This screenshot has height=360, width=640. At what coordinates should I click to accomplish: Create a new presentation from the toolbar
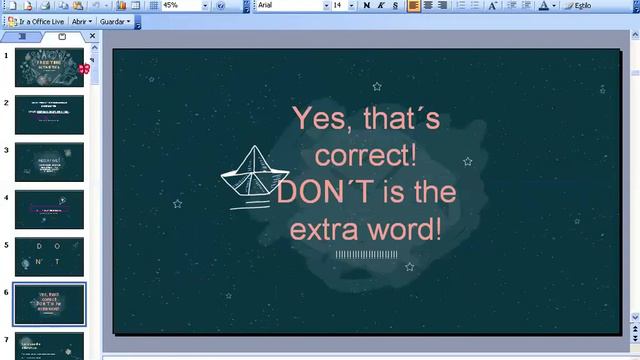(x=13, y=5)
